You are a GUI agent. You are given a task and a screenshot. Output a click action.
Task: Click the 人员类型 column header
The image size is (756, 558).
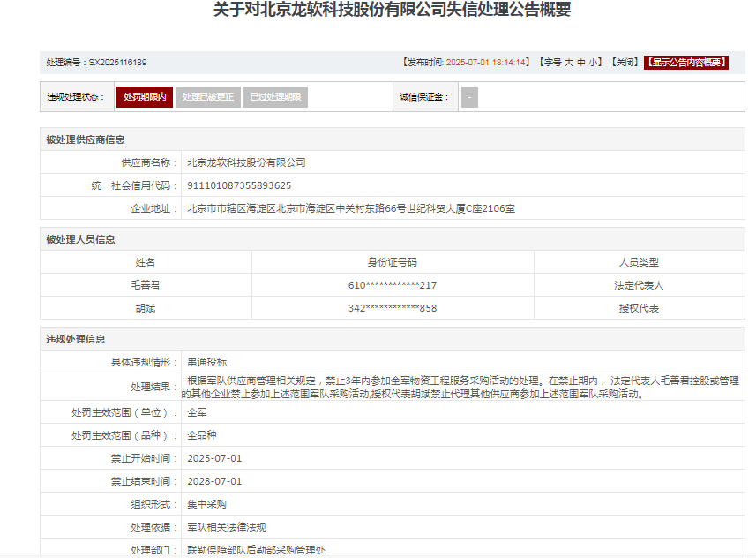[639, 262]
